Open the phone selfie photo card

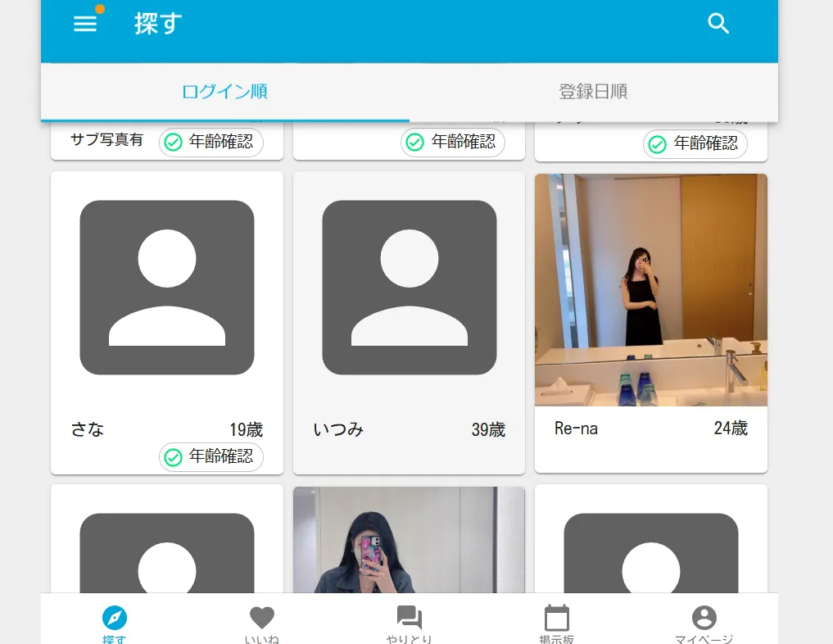[x=409, y=539]
